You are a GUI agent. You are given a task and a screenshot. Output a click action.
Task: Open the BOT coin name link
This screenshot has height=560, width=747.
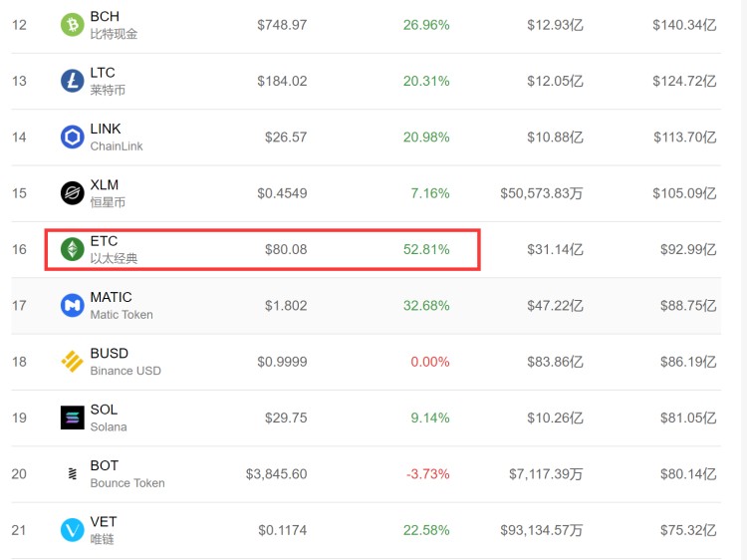(x=105, y=465)
